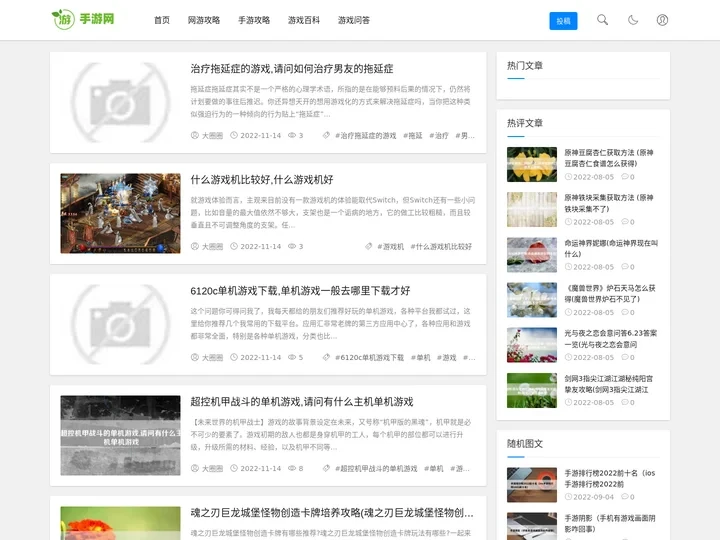
Task: Open sidebar article 原神豆腐杏仁获取方法
Action: point(609,158)
